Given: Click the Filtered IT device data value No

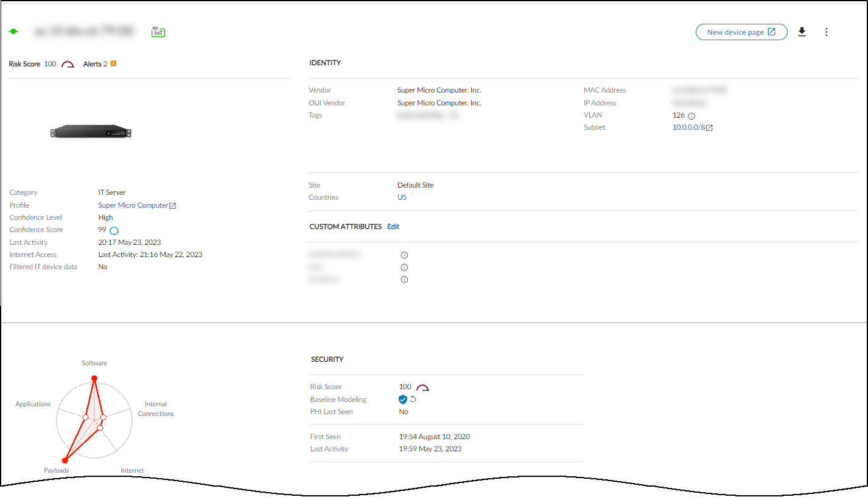Looking at the screenshot, I should click(x=103, y=267).
